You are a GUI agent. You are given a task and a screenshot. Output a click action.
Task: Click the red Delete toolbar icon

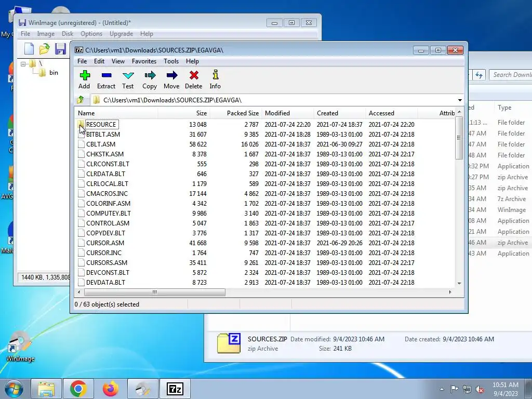click(x=194, y=79)
